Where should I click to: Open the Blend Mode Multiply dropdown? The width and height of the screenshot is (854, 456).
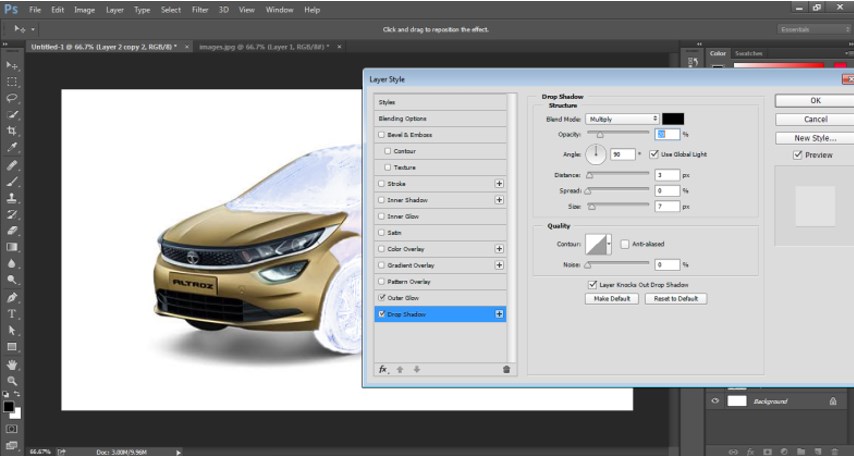point(623,119)
